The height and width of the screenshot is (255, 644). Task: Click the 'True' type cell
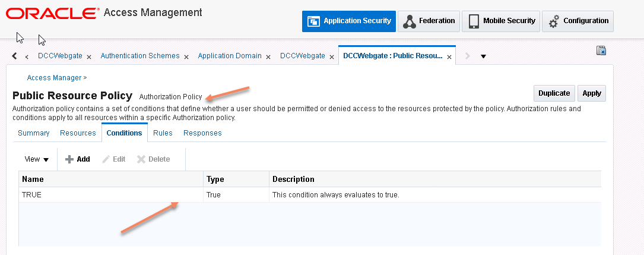click(x=236, y=195)
